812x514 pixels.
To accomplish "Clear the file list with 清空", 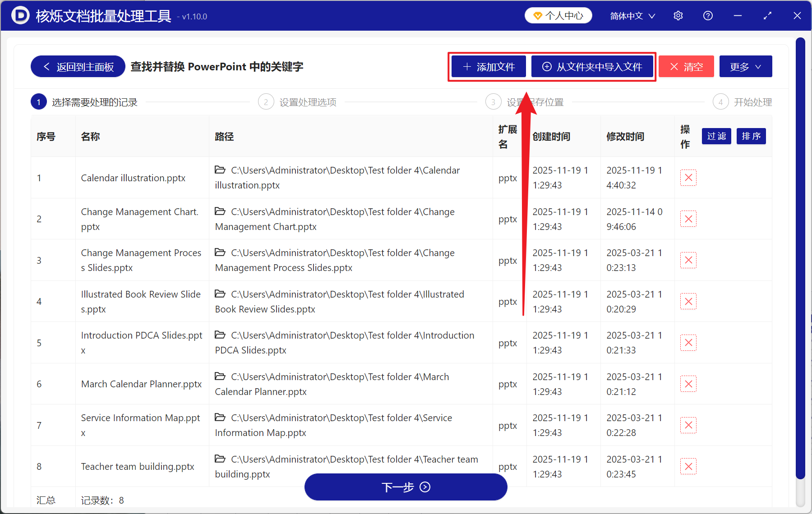I will pos(686,66).
